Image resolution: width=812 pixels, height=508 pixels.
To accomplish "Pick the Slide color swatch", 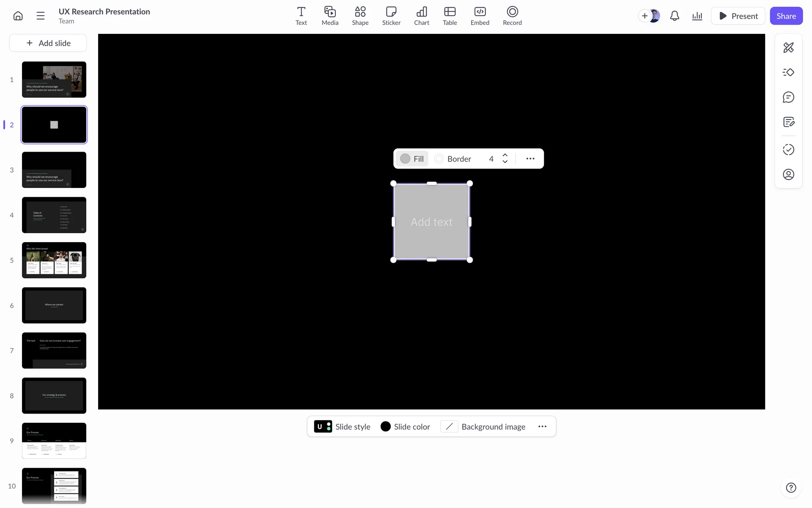I will click(385, 427).
